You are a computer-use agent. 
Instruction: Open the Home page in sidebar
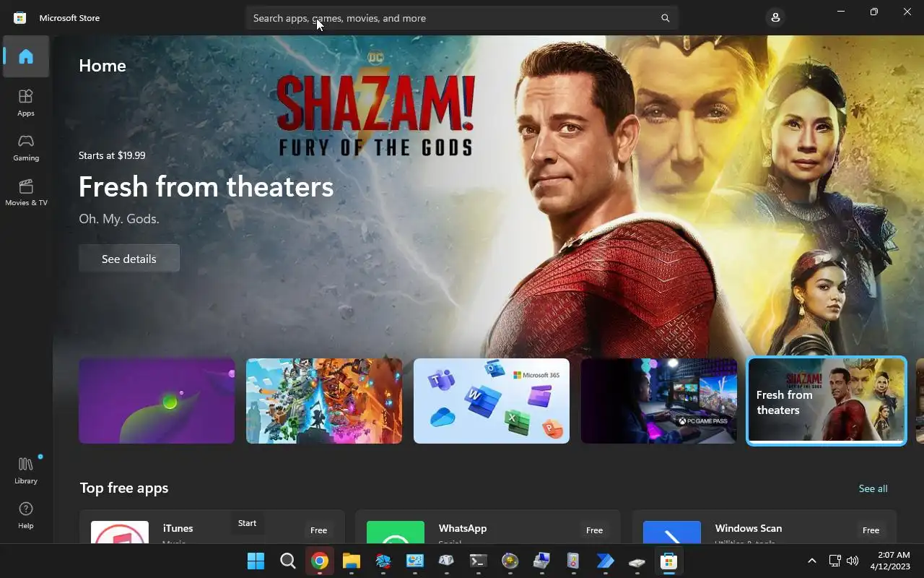coord(26,56)
